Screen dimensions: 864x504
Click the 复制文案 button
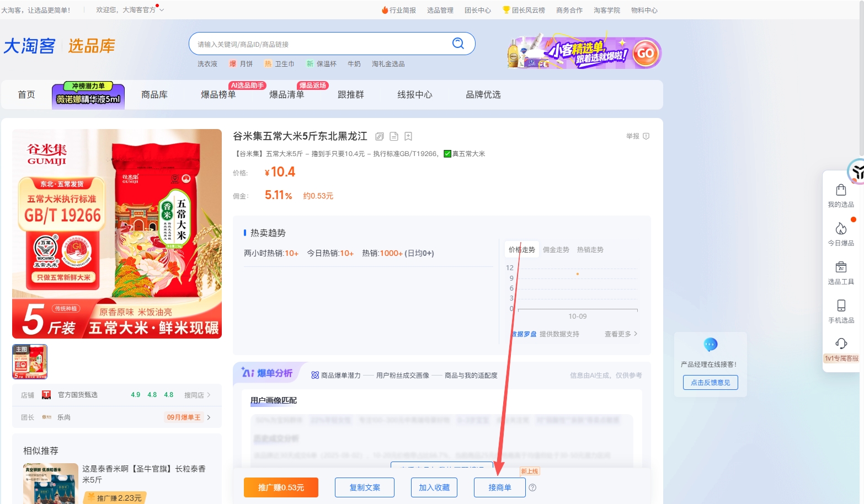coord(365,487)
